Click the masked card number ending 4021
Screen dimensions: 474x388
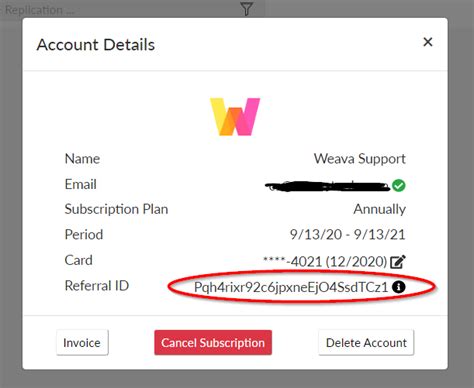coord(325,262)
